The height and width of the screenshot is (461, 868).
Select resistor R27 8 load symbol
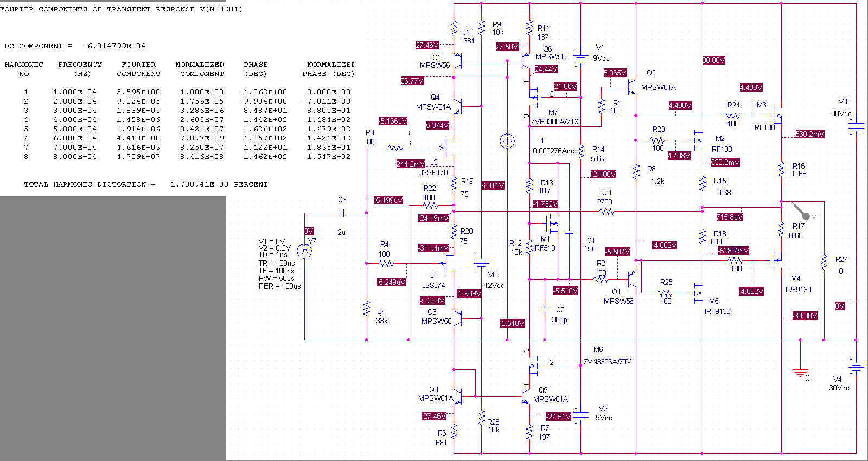click(824, 262)
